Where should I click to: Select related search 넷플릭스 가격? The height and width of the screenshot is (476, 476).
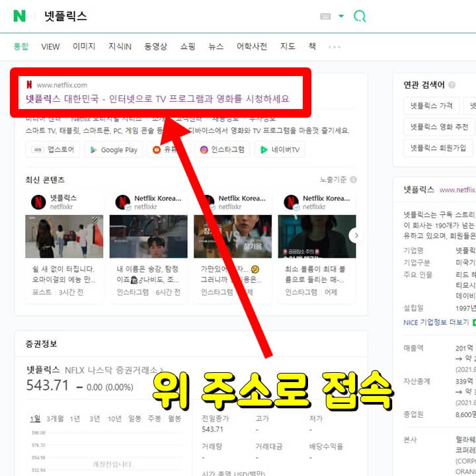(x=431, y=106)
